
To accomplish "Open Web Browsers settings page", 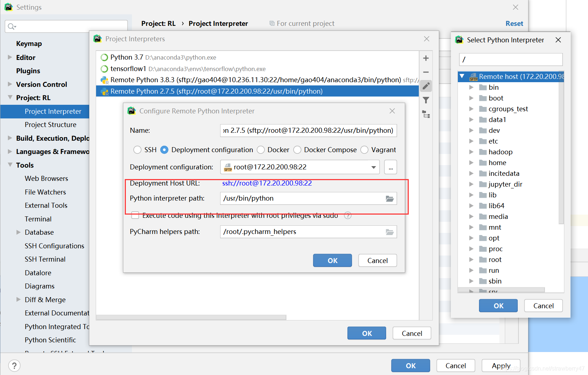I will 46,178.
